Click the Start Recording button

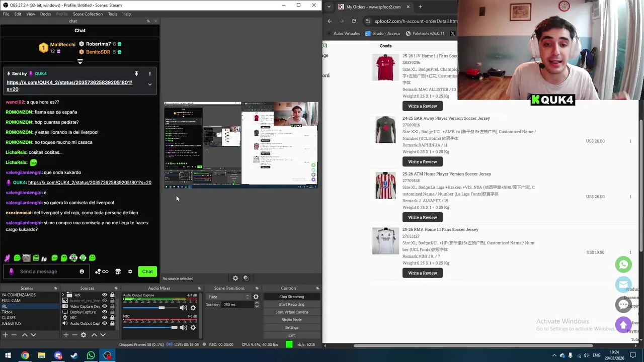click(x=291, y=304)
